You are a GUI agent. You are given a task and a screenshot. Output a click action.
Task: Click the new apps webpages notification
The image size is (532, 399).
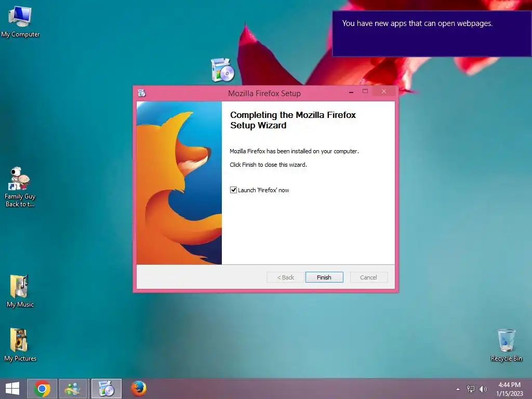(432, 34)
